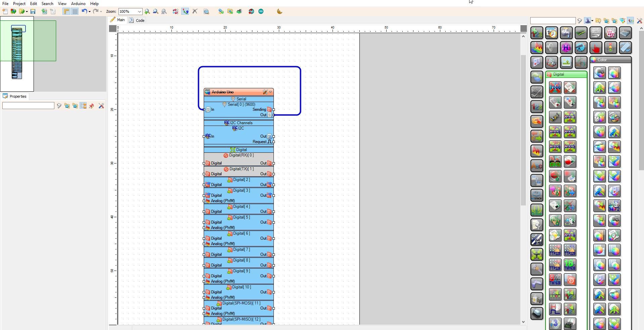644x330 pixels.
Task: Collapse all categories using the folder minus button
Action: pos(606,20)
